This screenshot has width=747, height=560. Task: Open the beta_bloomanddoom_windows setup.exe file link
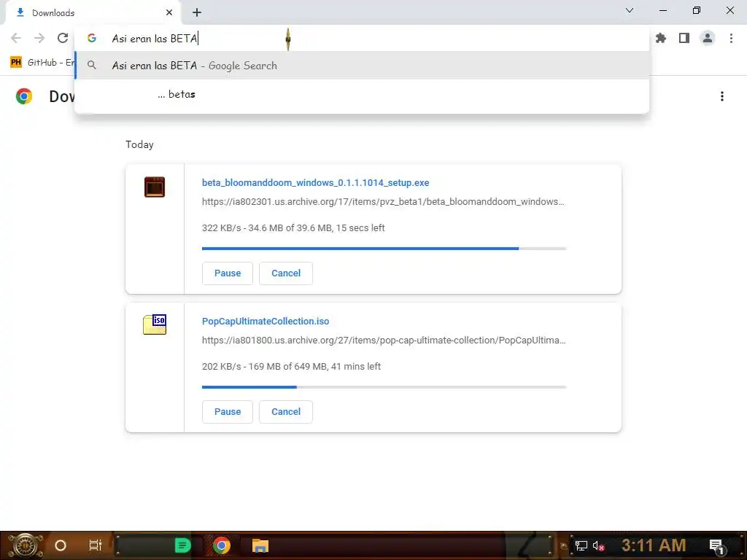click(315, 183)
